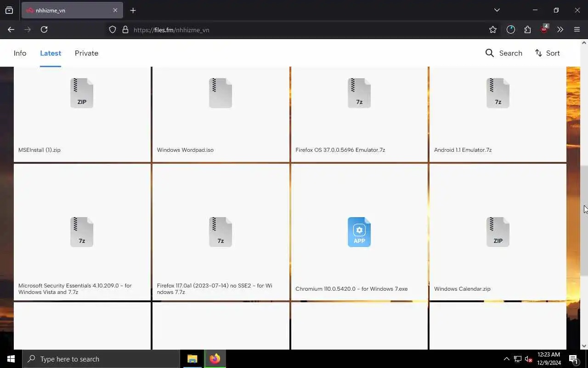Show more toolbar tools chevron
Screen dimensions: 588x368
[x=560, y=29]
